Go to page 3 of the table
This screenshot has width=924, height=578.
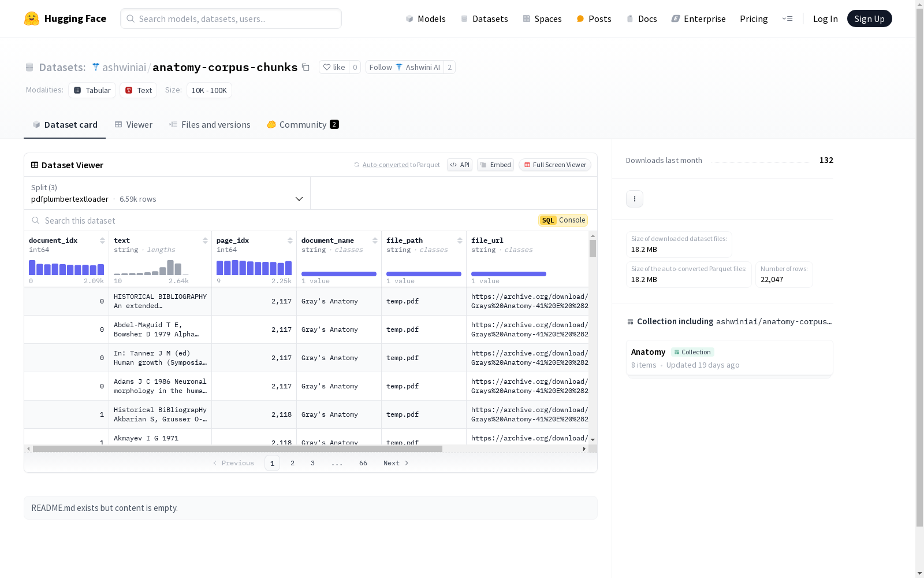point(313,463)
